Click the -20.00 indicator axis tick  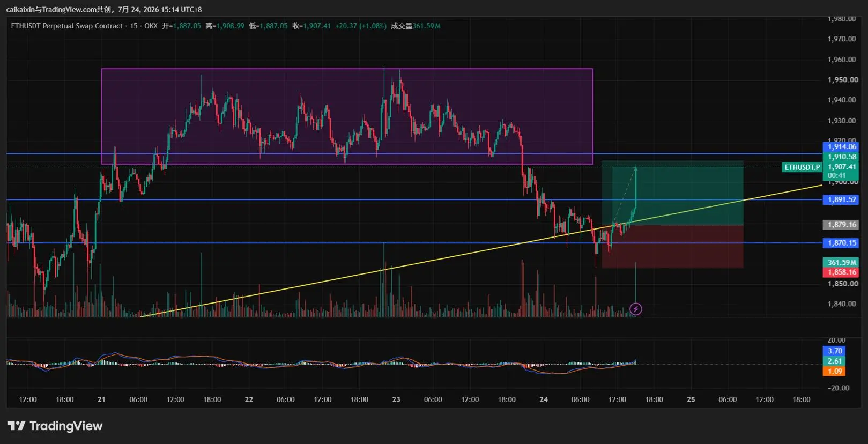pyautogui.click(x=838, y=388)
